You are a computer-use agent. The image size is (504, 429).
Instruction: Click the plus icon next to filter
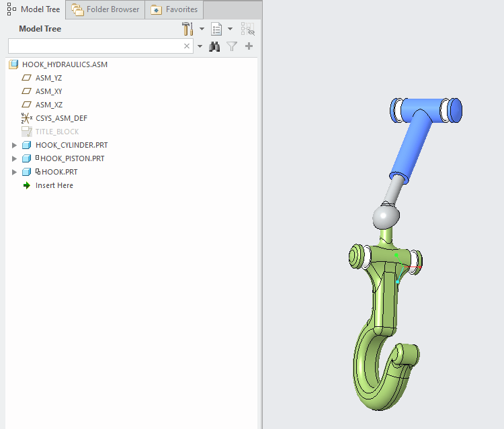tap(249, 46)
